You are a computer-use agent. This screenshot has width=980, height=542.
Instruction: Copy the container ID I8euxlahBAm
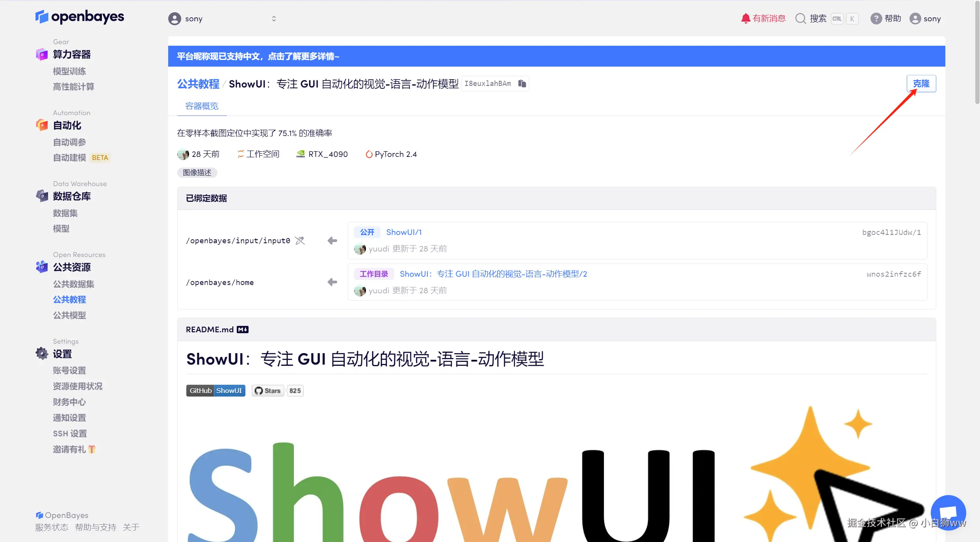(522, 84)
